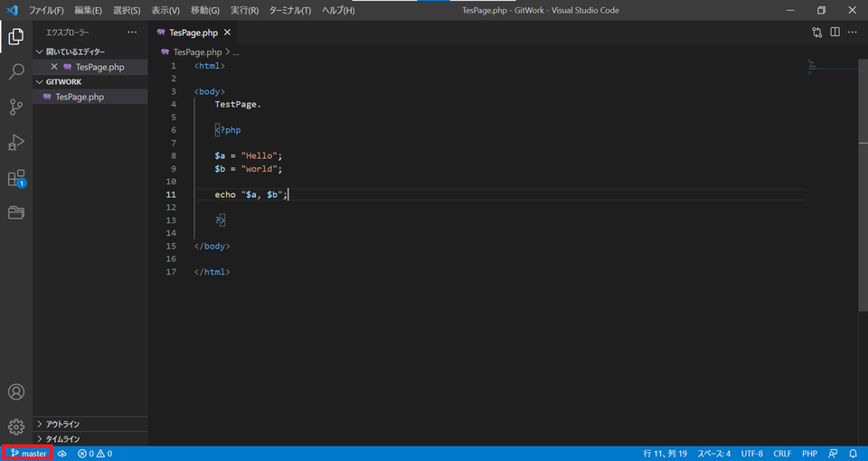Click line number 8 in gutter
The height and width of the screenshot is (461, 868).
tap(174, 156)
